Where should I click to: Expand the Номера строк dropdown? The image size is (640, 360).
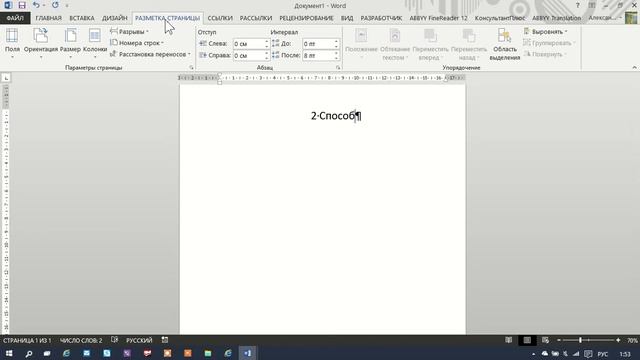tap(137, 42)
